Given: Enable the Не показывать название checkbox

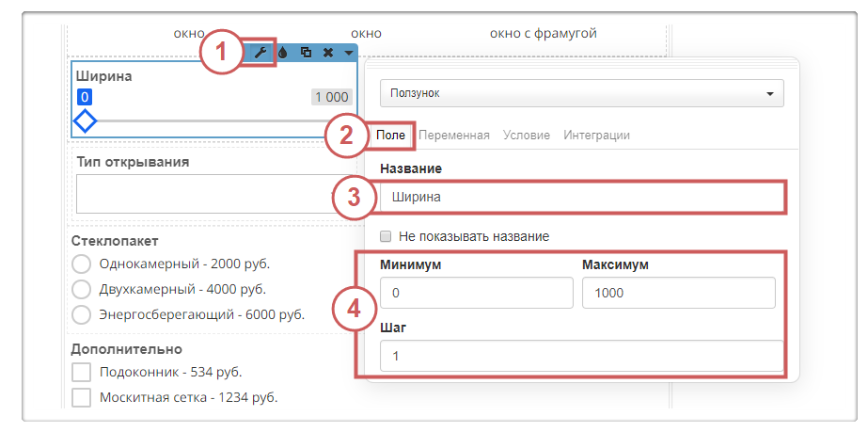Looking at the screenshot, I should click(x=386, y=236).
